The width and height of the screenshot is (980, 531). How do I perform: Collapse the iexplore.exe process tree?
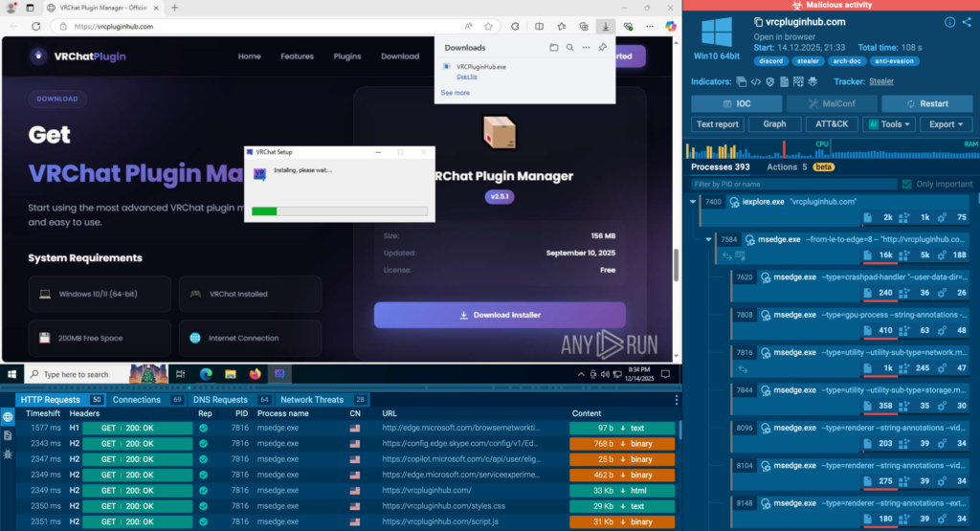692,202
